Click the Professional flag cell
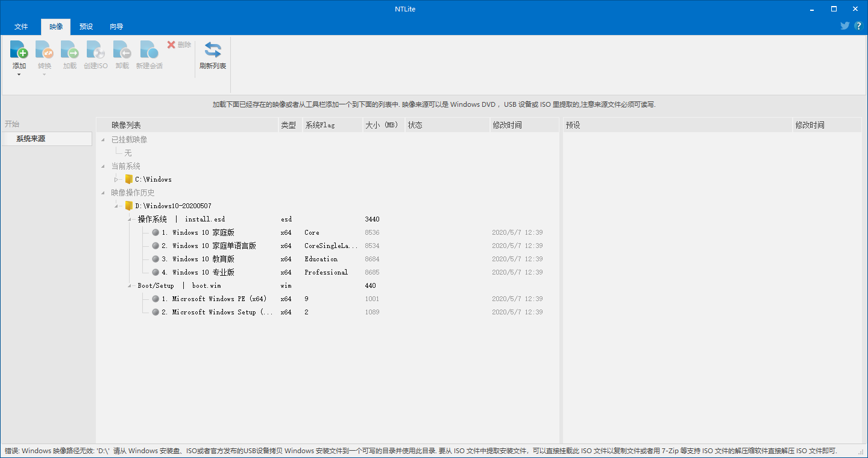This screenshot has height=458, width=868. coord(326,272)
